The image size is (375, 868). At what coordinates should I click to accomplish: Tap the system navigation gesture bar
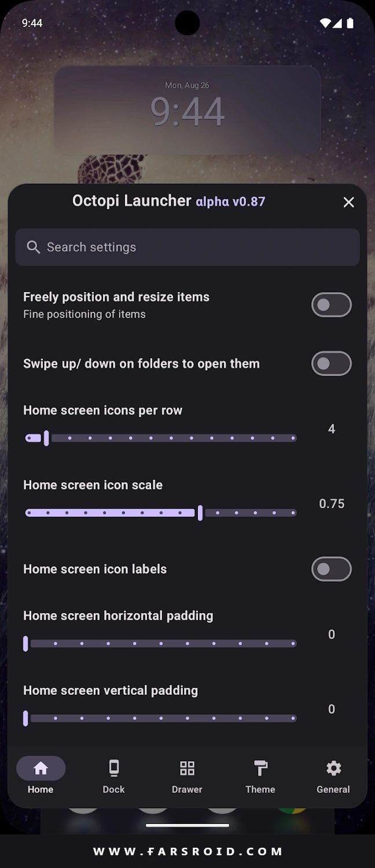(x=187, y=825)
